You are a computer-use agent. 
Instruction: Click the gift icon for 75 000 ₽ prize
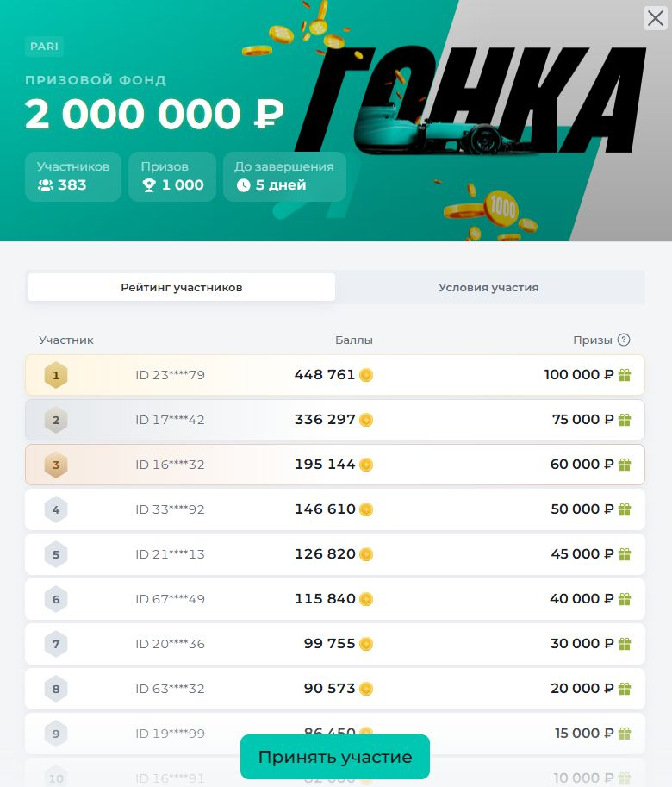tap(625, 420)
